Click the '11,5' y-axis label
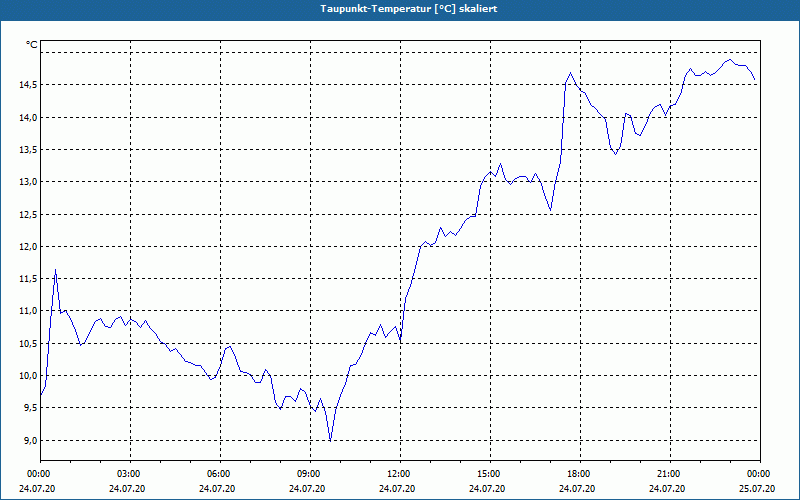The height and width of the screenshot is (500, 800). (x=28, y=279)
